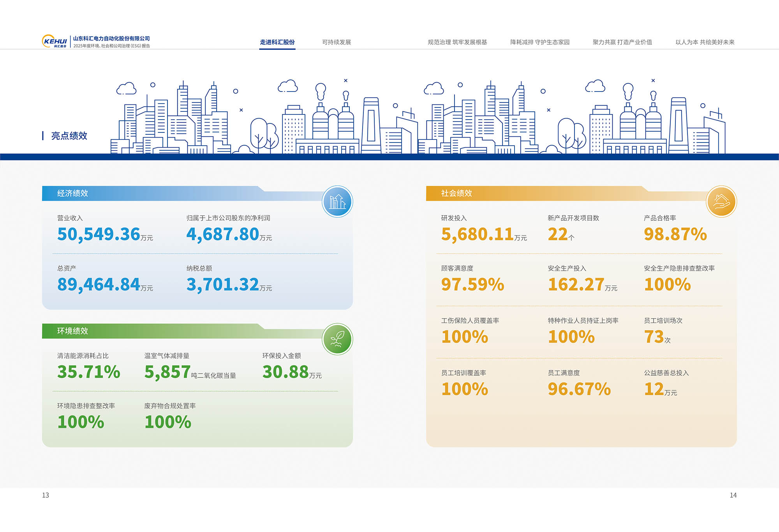
Task: Open 以人为本 共绘美好未来 section
Action: 705,42
